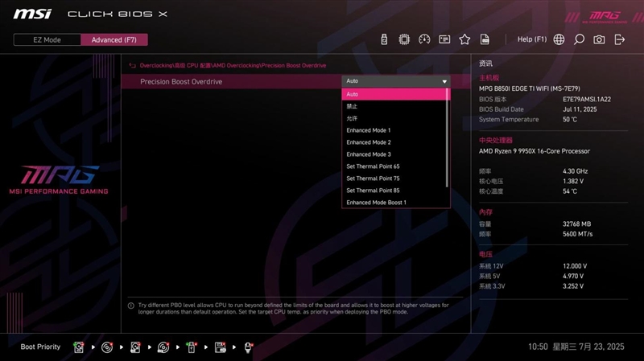The width and height of the screenshot is (644, 361).
Task: Click the info circle icon beside help text
Action: [131, 306]
